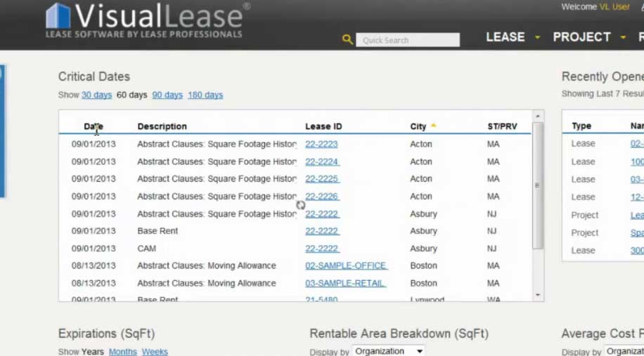Open lease 02-SAMPLE-OFFICE link
This screenshot has height=356, width=644.
pyautogui.click(x=345, y=266)
